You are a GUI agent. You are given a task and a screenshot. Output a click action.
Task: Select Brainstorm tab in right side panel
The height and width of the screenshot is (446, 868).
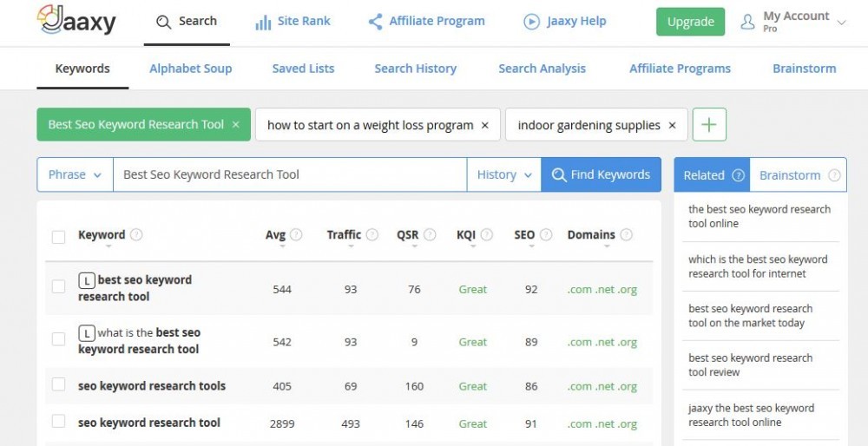799,175
